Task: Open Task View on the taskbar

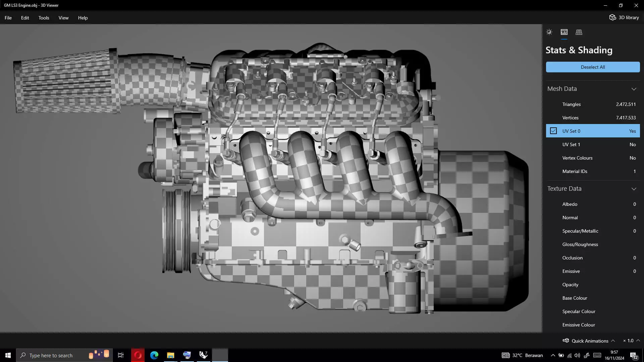Action: (121, 355)
